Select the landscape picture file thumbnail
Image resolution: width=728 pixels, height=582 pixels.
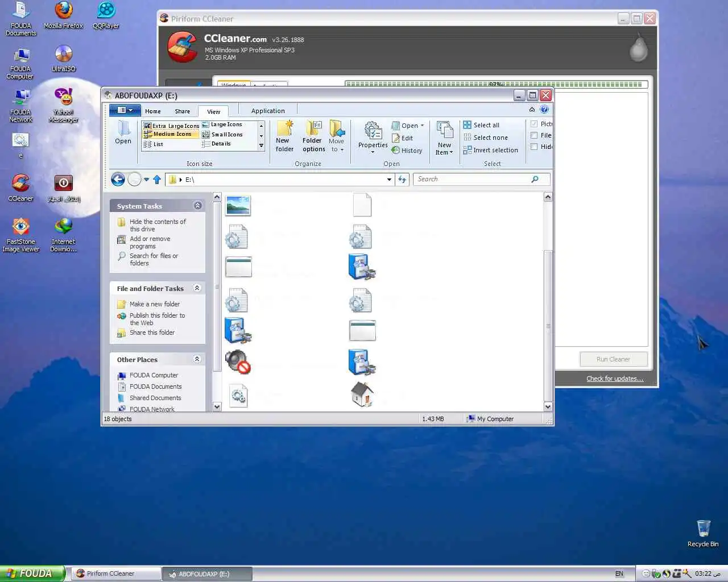pyautogui.click(x=238, y=205)
